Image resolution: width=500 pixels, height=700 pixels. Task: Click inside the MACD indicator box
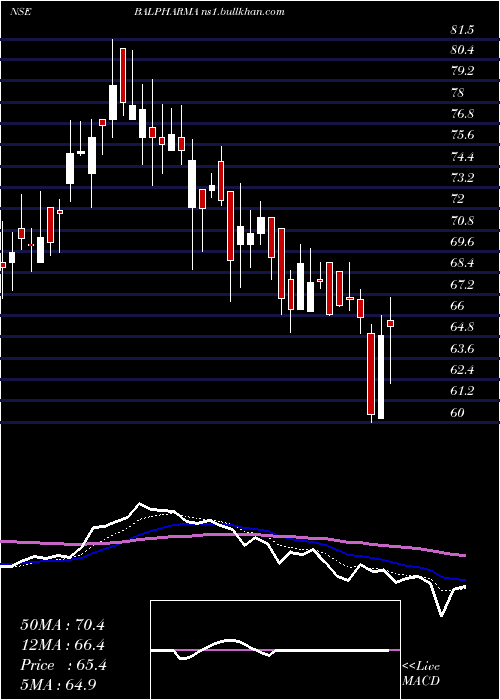tap(275, 650)
